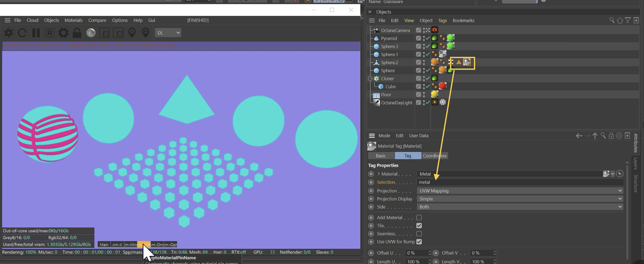Open the vertical Layers side tab
Screen dimensions: 644x264
click(636, 163)
